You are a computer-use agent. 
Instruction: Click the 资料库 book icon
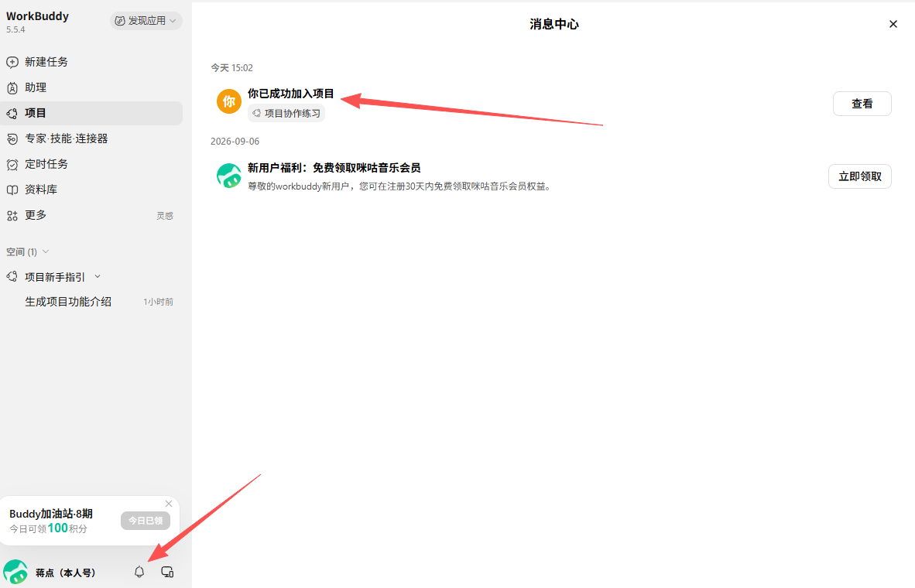click(12, 190)
